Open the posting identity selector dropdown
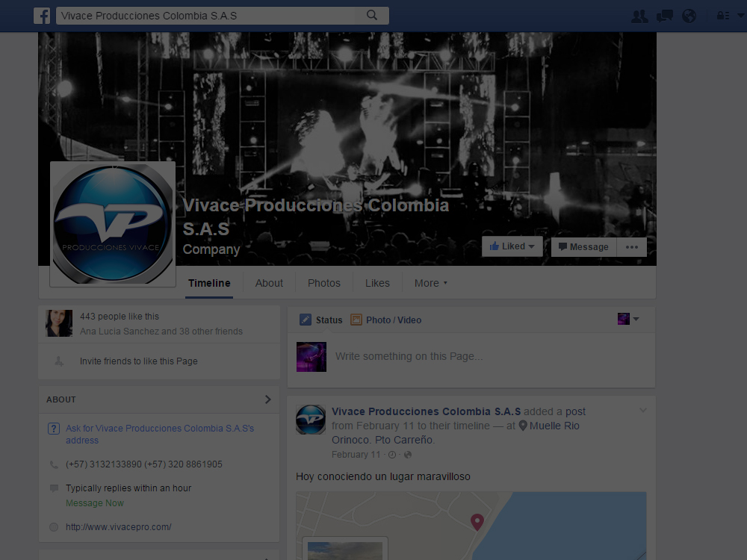This screenshot has height=560, width=747. pyautogui.click(x=628, y=319)
